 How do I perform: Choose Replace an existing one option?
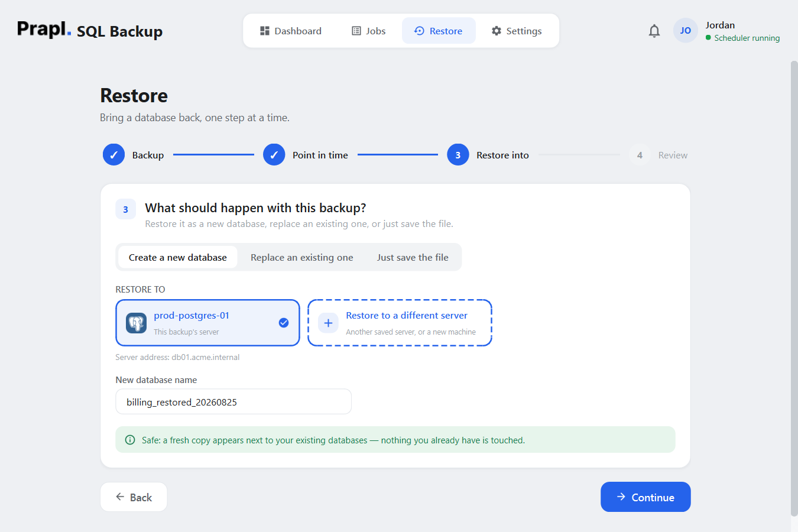coord(302,257)
